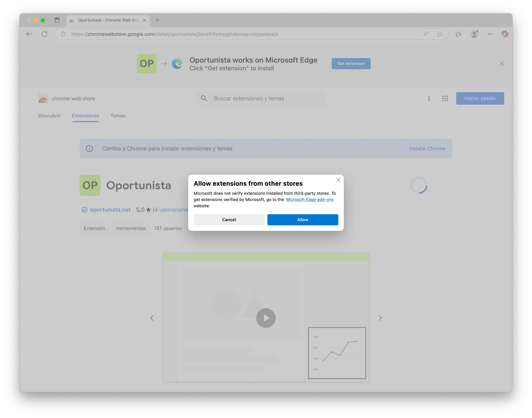Open the Microsoft Edge add-ons link
Screen dimensions: 532x418
point(310,199)
